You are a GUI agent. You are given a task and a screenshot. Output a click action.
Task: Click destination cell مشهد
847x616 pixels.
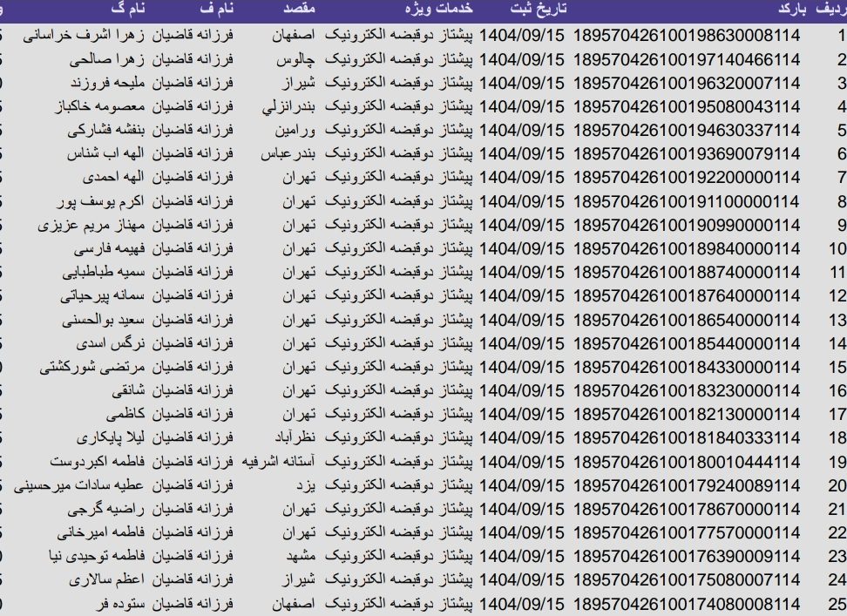pos(303,556)
